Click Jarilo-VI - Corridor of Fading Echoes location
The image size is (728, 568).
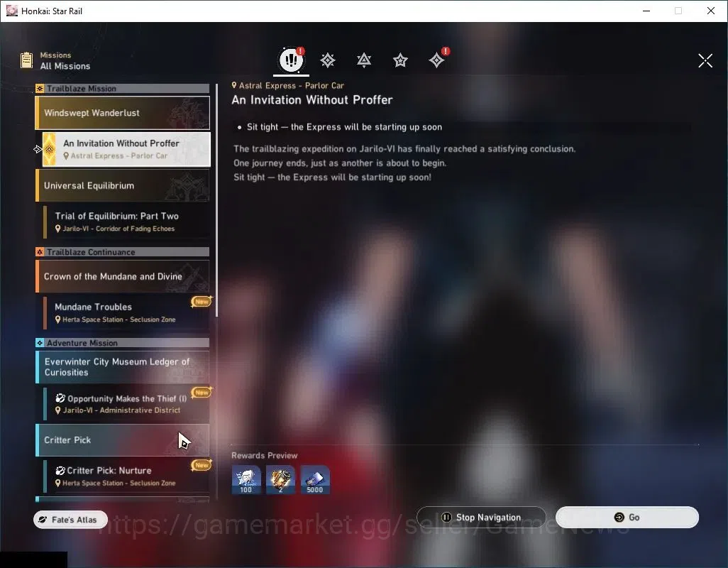click(x=115, y=229)
